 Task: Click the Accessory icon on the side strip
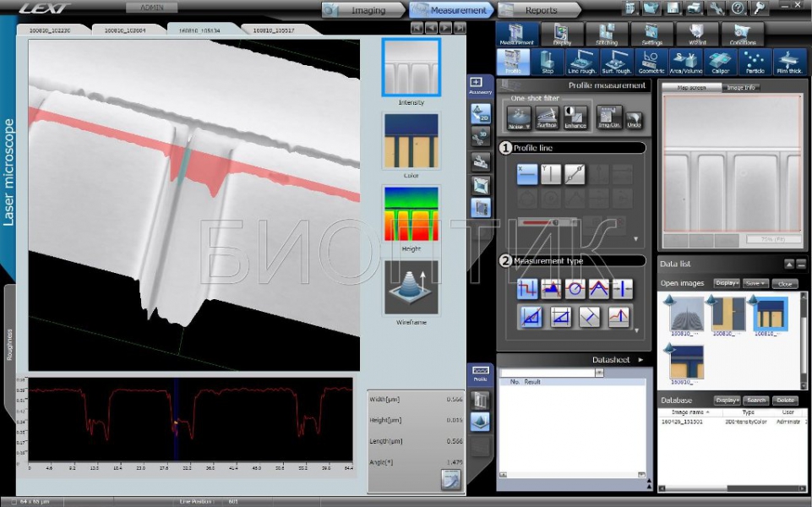(480, 86)
